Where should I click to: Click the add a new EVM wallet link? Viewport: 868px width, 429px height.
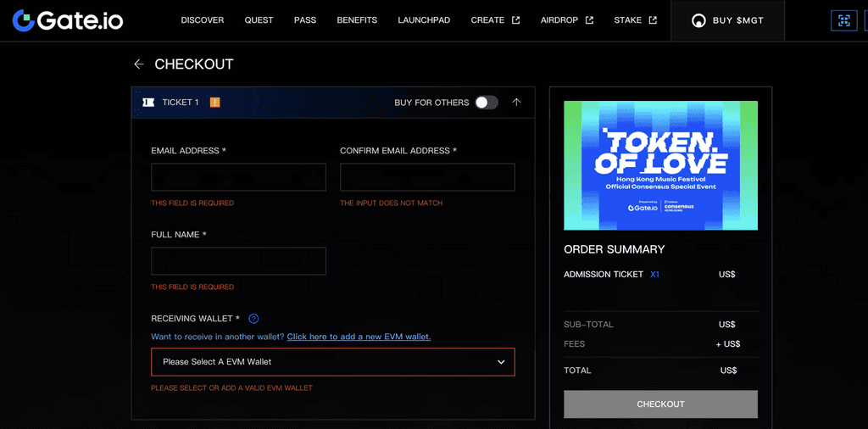point(359,337)
